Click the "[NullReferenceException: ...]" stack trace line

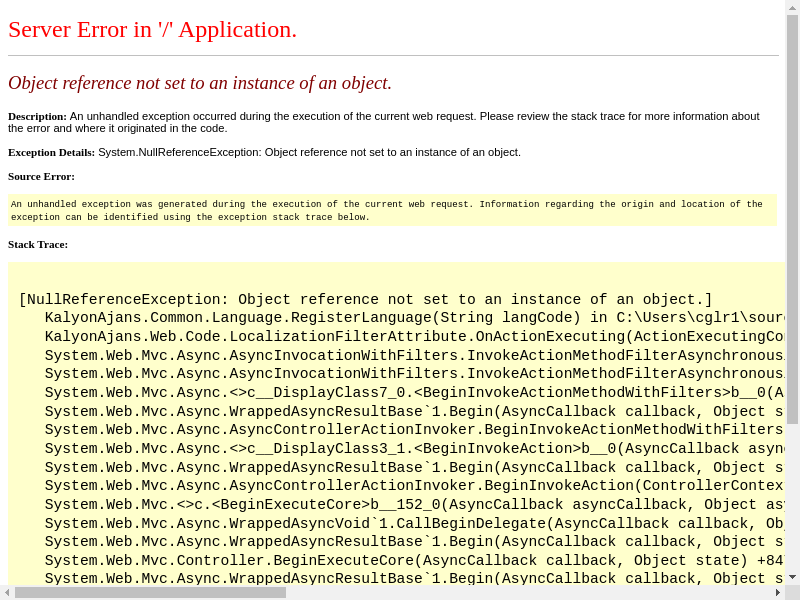click(365, 300)
